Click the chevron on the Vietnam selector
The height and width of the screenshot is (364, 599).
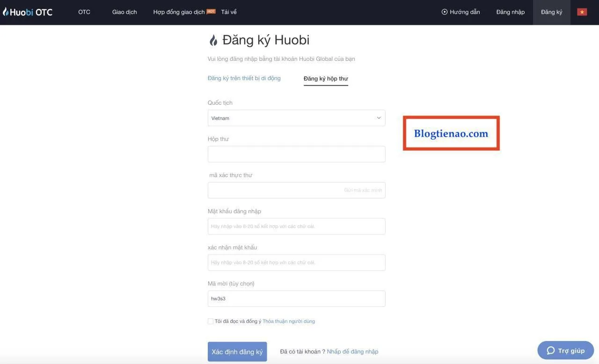tap(379, 117)
